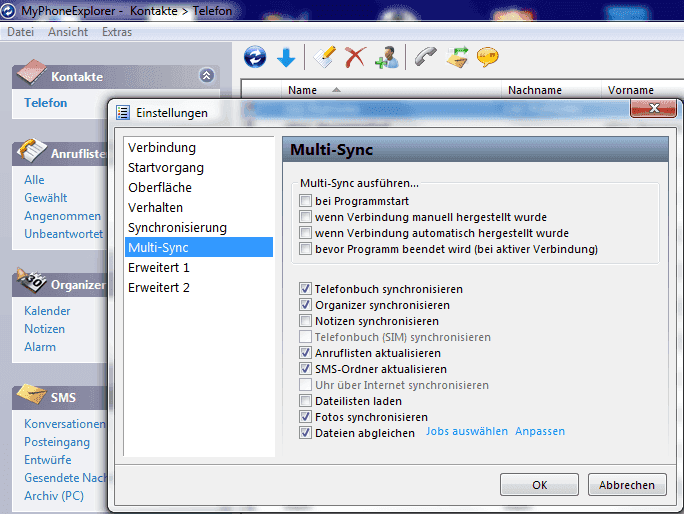
Task: Open Alarm in Organizer
Action: (x=40, y=347)
